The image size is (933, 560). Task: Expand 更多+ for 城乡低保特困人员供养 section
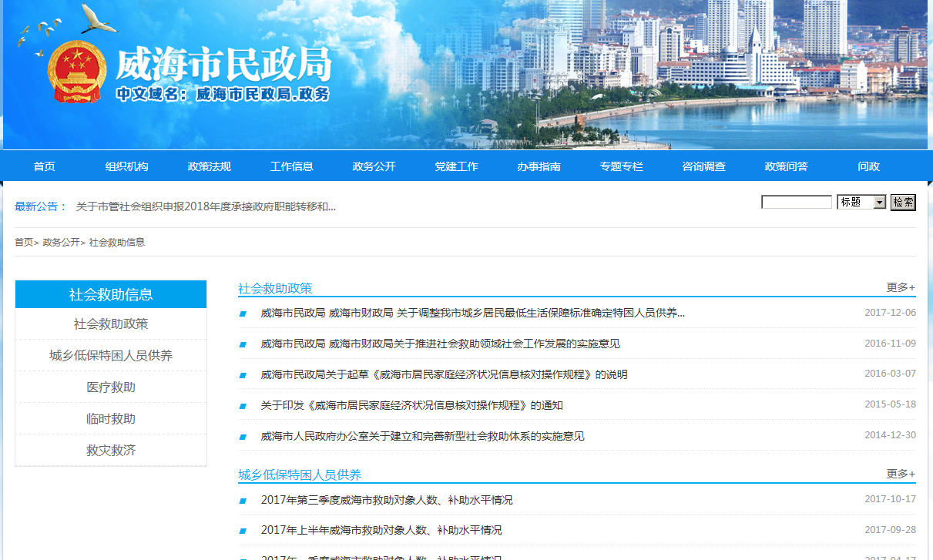click(x=900, y=474)
